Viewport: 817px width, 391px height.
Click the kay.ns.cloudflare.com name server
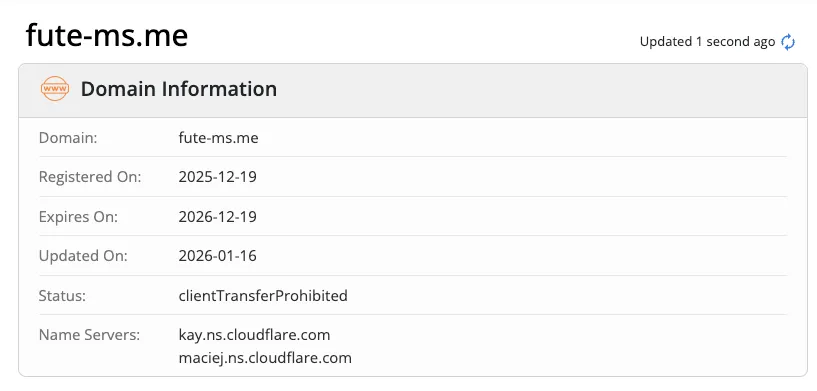254,335
